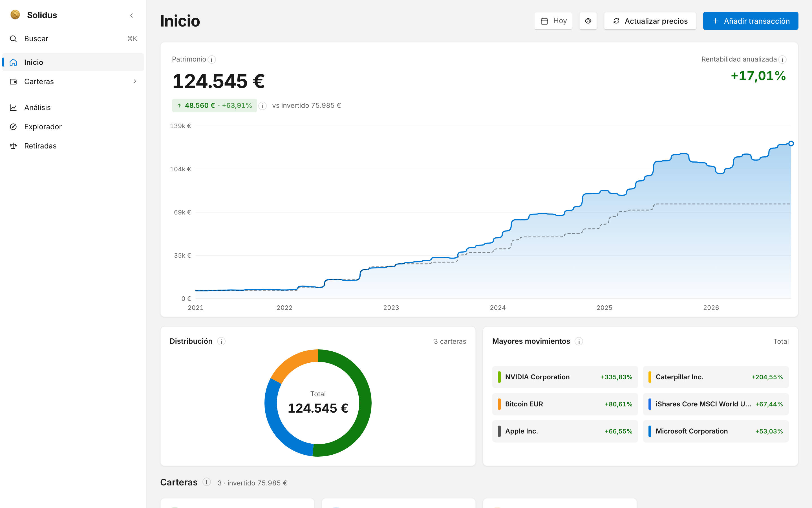Show info for the Carteras section heading
Viewport: 812px width, 508px height.
(x=206, y=482)
